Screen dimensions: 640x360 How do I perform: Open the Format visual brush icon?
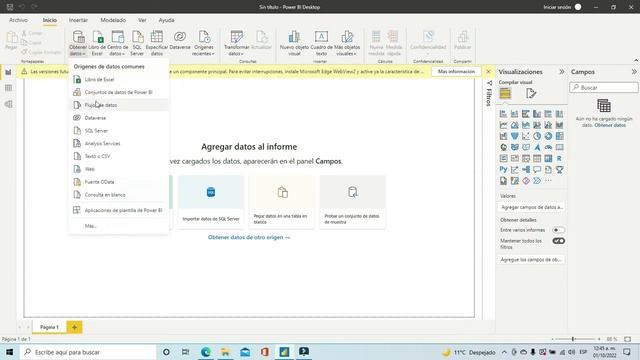coord(531,93)
